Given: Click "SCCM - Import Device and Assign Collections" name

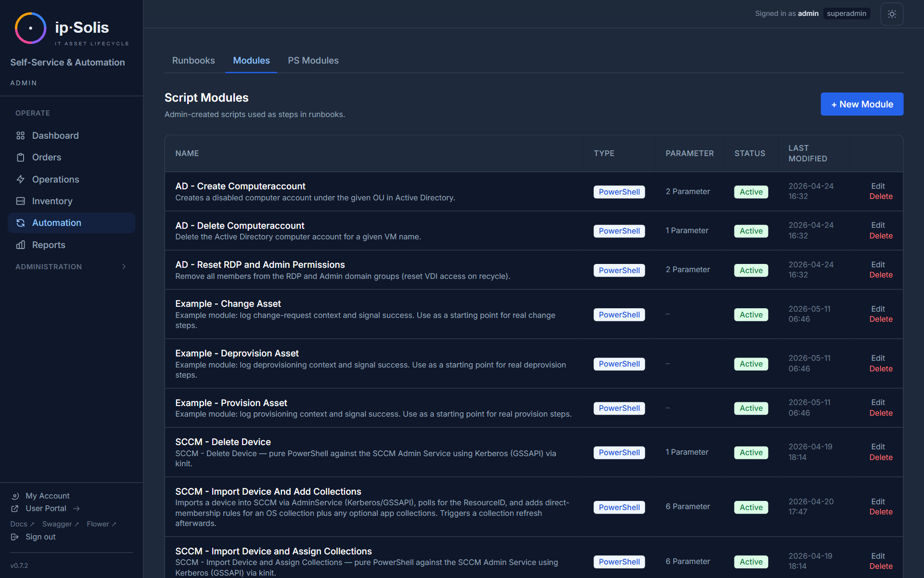Looking at the screenshot, I should (273, 552).
